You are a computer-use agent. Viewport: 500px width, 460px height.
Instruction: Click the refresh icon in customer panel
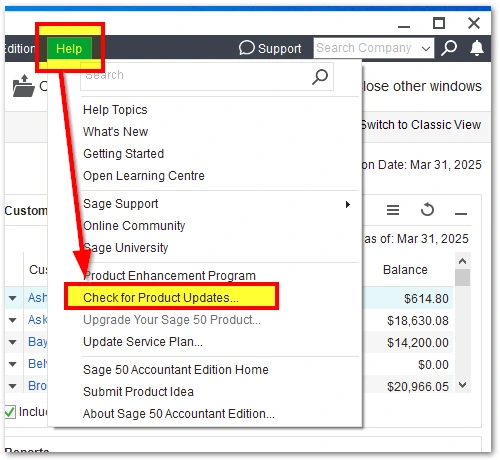(x=427, y=210)
